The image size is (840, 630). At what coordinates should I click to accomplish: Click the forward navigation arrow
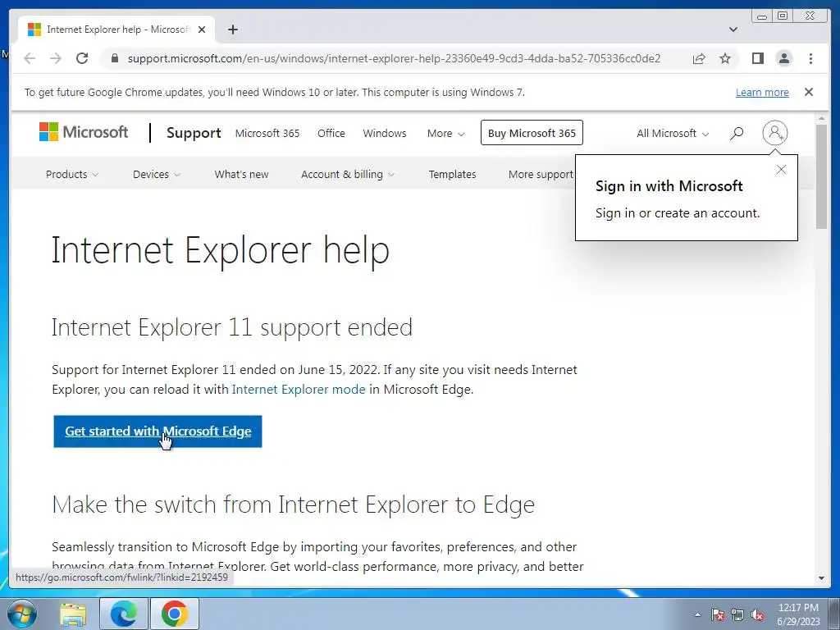click(x=56, y=58)
